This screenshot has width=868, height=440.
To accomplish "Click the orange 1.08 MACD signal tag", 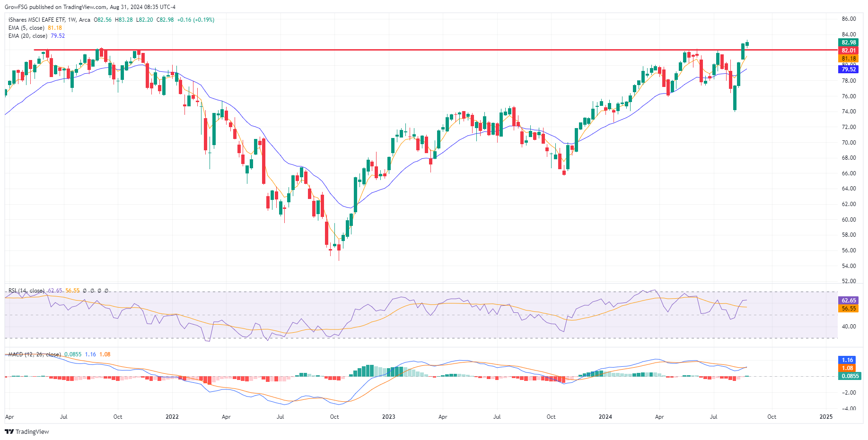I will (x=847, y=368).
